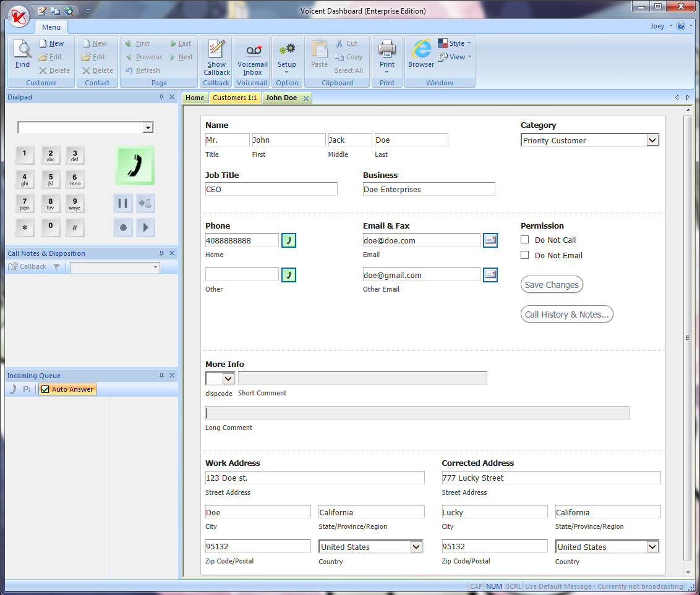
Task: Check the Do Not Email box
Action: [525, 255]
